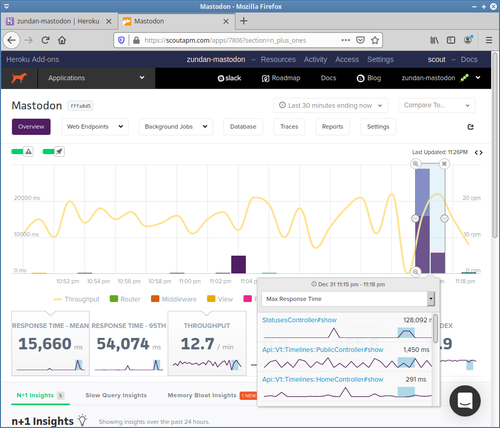Switch to Memory Bloat Insights tab

tap(202, 395)
